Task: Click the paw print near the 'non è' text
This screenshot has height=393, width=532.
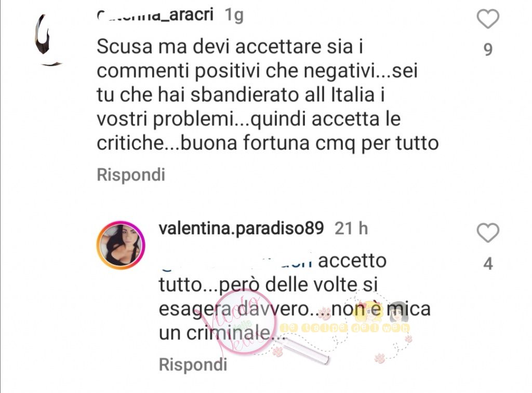Action: pyautogui.click(x=326, y=313)
